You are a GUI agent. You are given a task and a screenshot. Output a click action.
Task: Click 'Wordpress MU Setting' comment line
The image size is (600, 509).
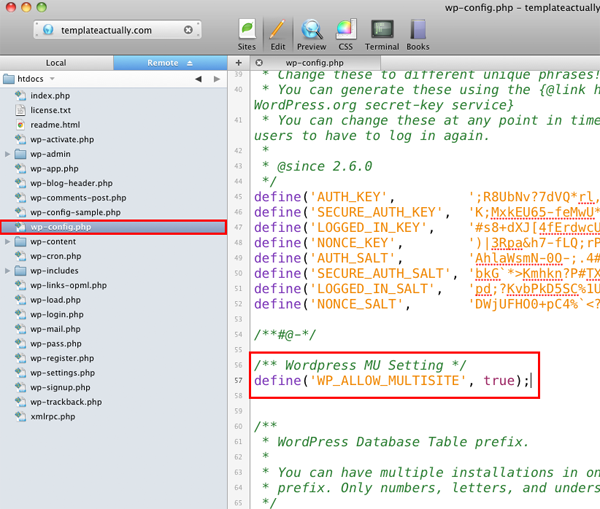(360, 365)
